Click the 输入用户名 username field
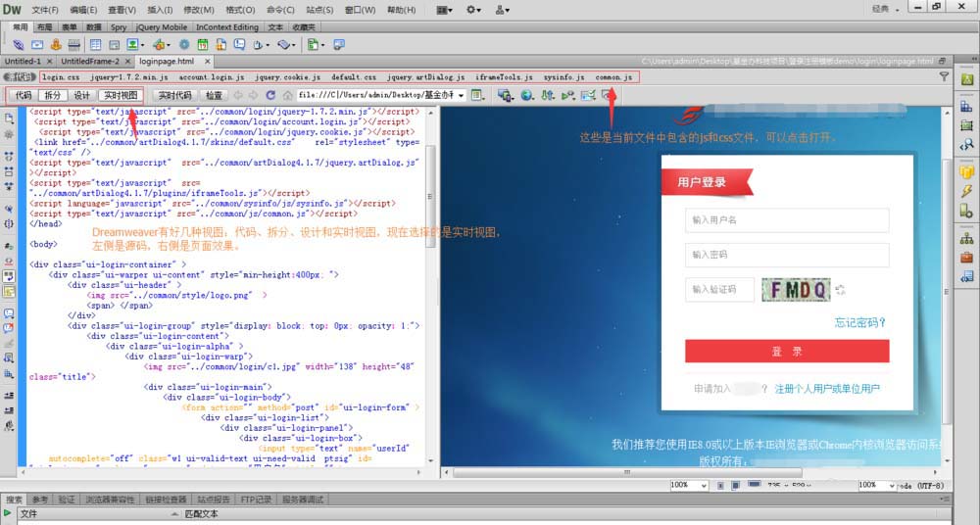The width and height of the screenshot is (980, 525). pyautogui.click(x=787, y=220)
